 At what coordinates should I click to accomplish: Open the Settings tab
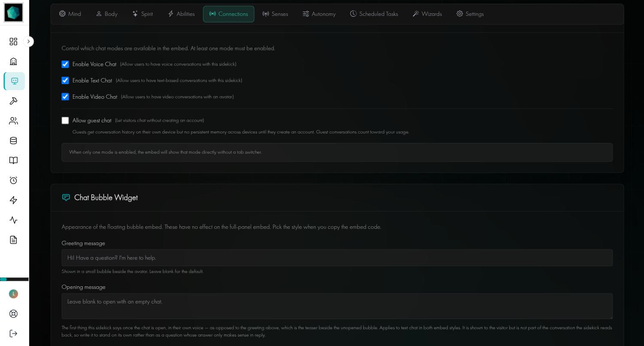click(470, 14)
